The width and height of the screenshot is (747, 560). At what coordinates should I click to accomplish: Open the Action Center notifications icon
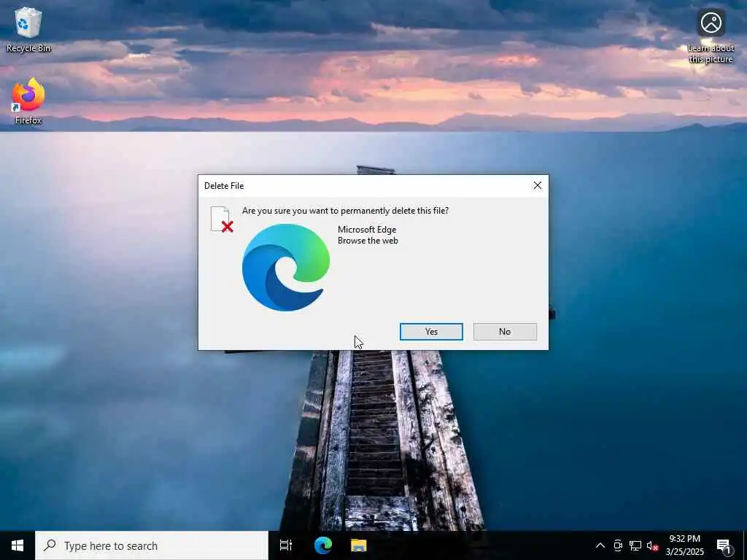click(x=724, y=545)
